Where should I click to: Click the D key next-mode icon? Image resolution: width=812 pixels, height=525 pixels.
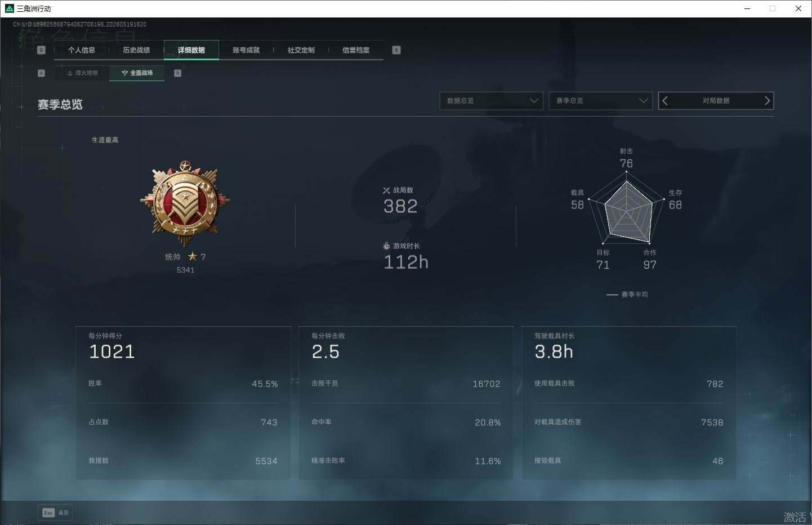[x=177, y=73]
